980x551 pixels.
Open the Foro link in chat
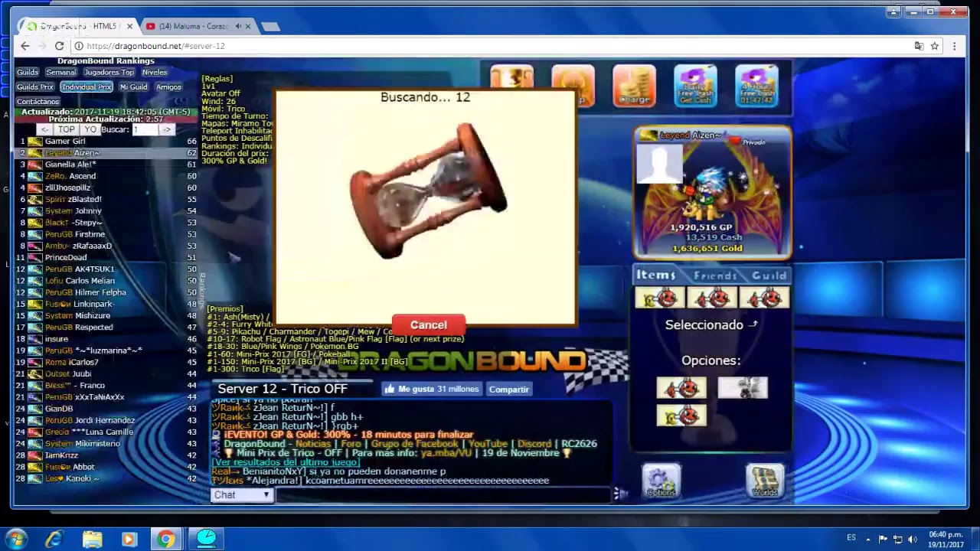click(351, 444)
